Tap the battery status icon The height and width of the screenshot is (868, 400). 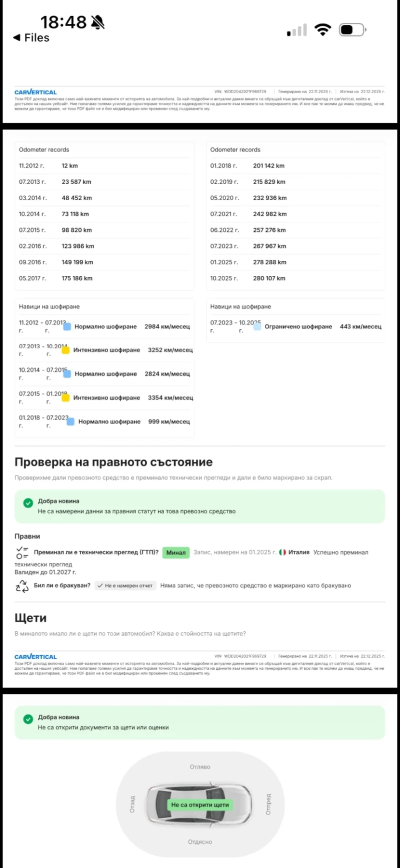pos(352,30)
